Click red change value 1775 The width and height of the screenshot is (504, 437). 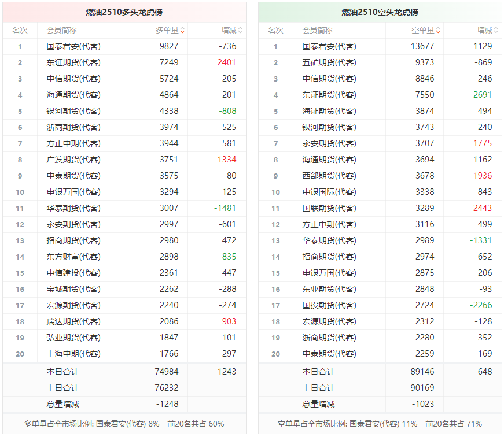[483, 143]
